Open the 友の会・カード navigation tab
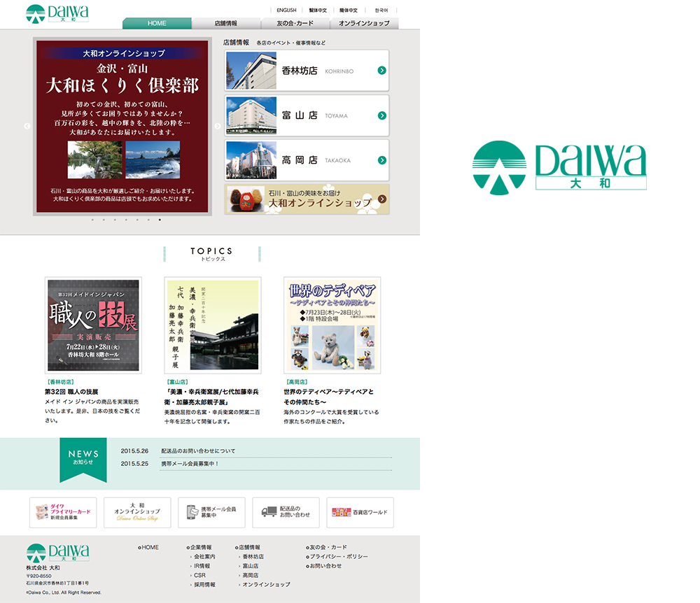The image size is (700, 603). (x=295, y=23)
